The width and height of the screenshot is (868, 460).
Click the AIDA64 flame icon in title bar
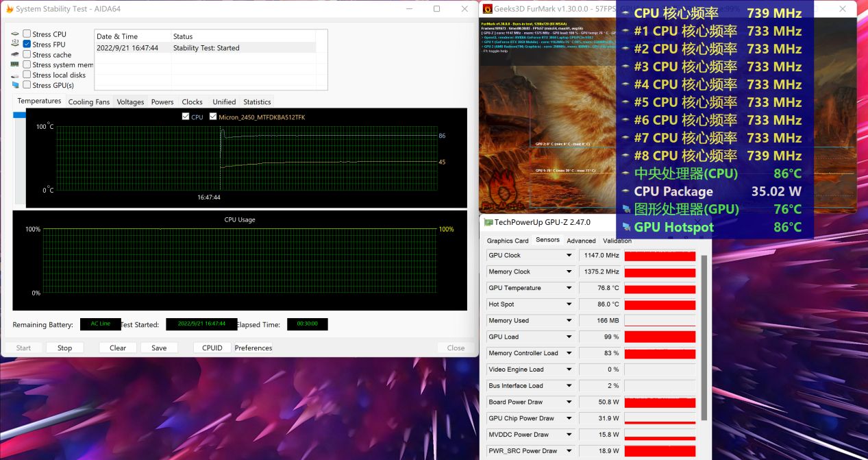9,9
